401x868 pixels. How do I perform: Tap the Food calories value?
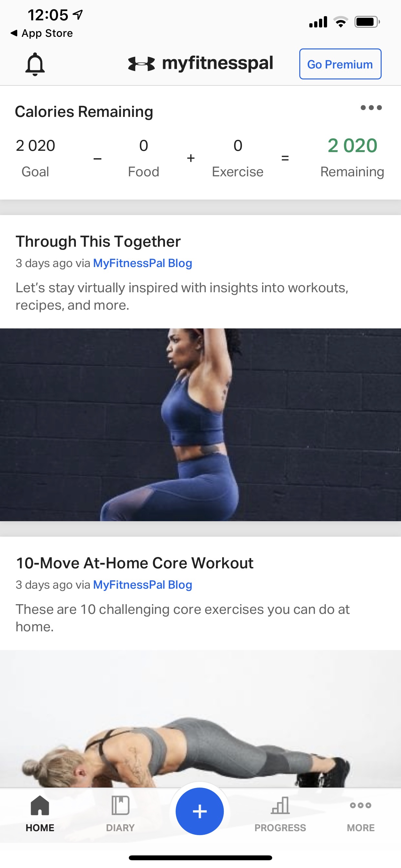click(144, 146)
